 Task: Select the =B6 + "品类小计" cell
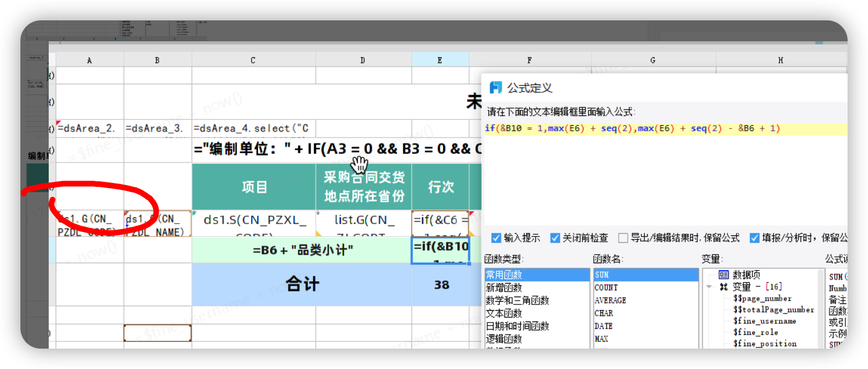pos(302,250)
